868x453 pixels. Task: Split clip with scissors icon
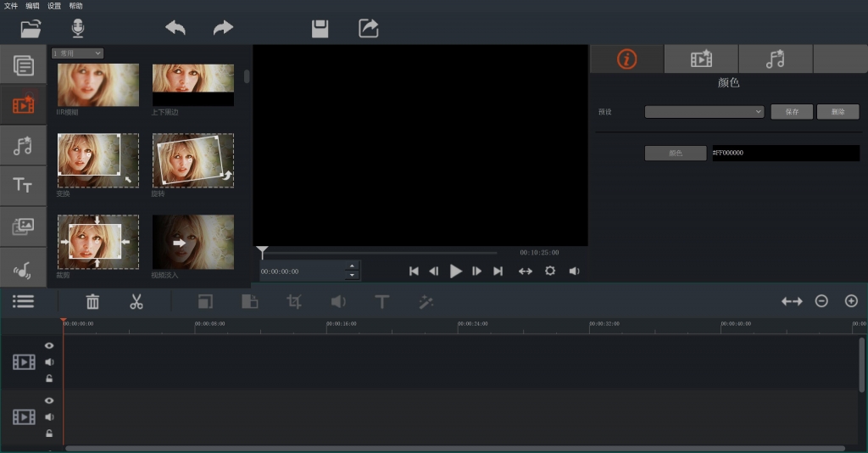(136, 301)
